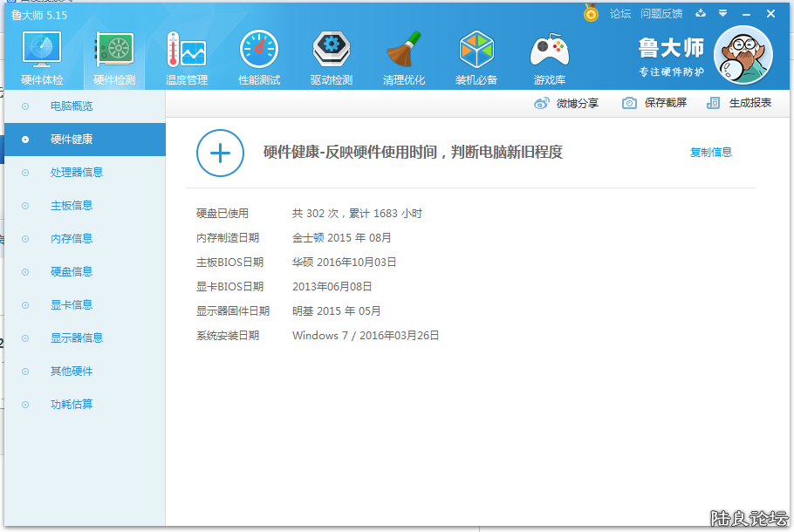Click the gold medal icon in title bar
Image resolution: width=794 pixels, height=532 pixels.
[592, 14]
